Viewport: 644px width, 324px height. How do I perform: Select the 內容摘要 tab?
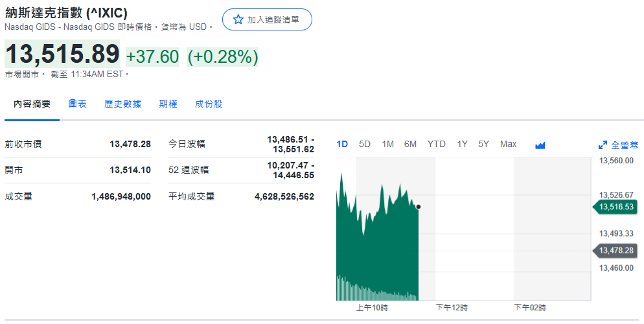coord(32,104)
